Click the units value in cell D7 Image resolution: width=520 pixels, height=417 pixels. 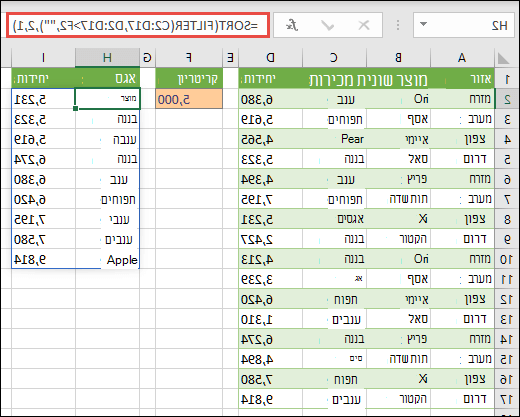pos(270,199)
